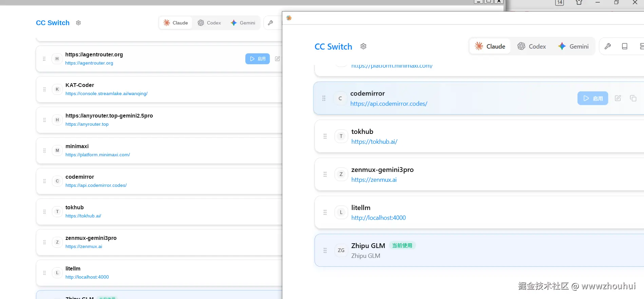644x299 pixels.
Task: Select the Claude tab in the front window
Action: [490, 46]
